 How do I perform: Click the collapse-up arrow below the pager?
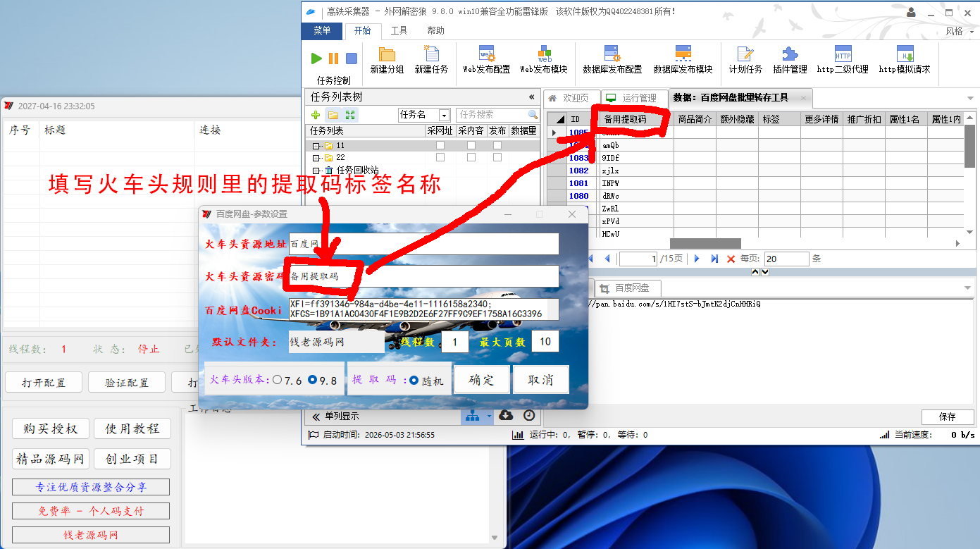[x=755, y=271]
